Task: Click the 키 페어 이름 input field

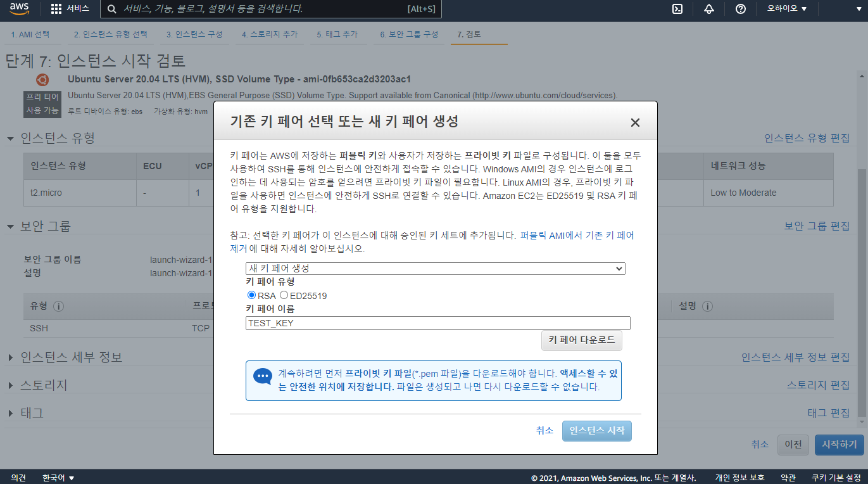Action: [x=438, y=323]
